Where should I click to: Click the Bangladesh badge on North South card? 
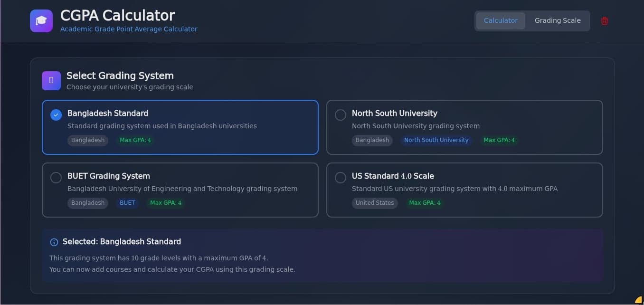click(x=372, y=140)
